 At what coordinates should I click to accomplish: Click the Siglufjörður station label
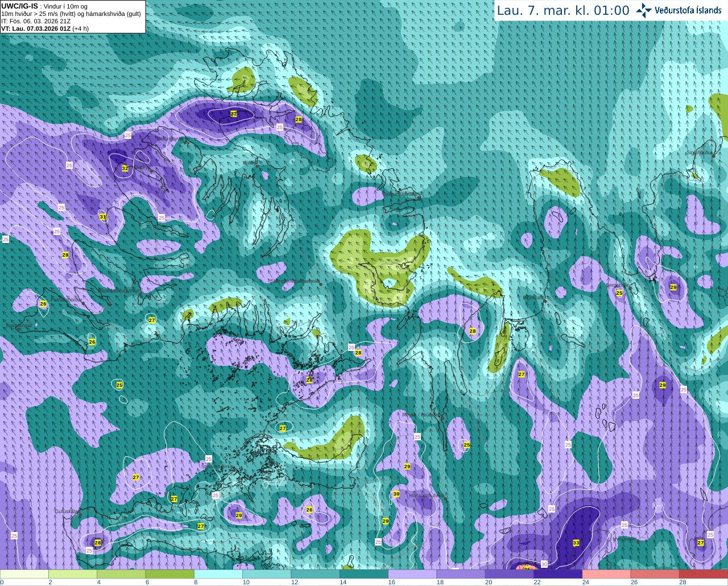coord(700,152)
